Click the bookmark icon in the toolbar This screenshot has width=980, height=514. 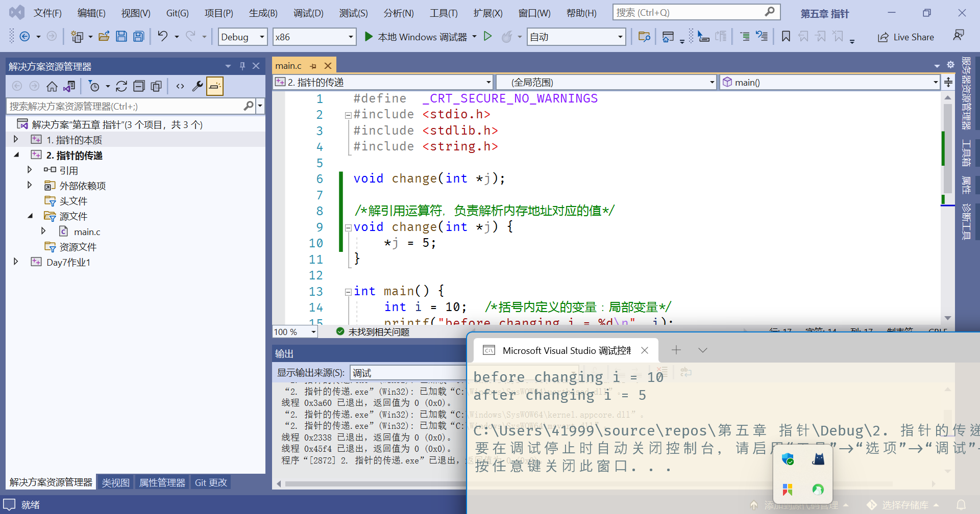pos(786,36)
